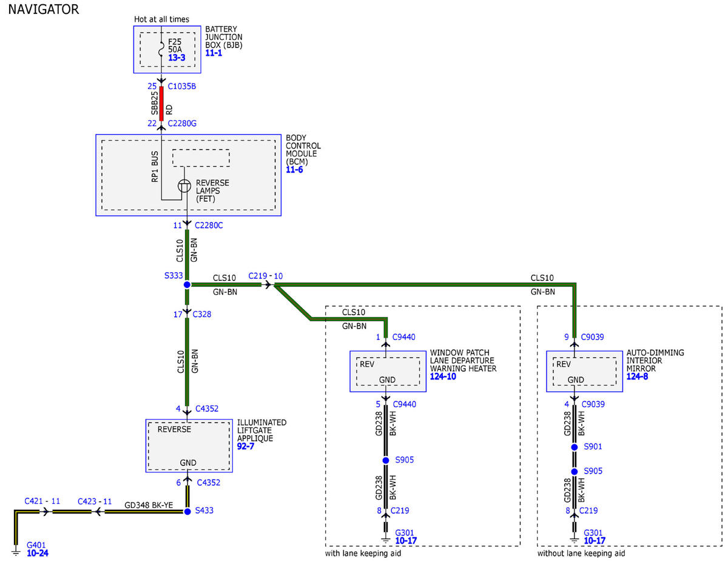
Task: Click the S901 splice label
Action: tap(593, 446)
